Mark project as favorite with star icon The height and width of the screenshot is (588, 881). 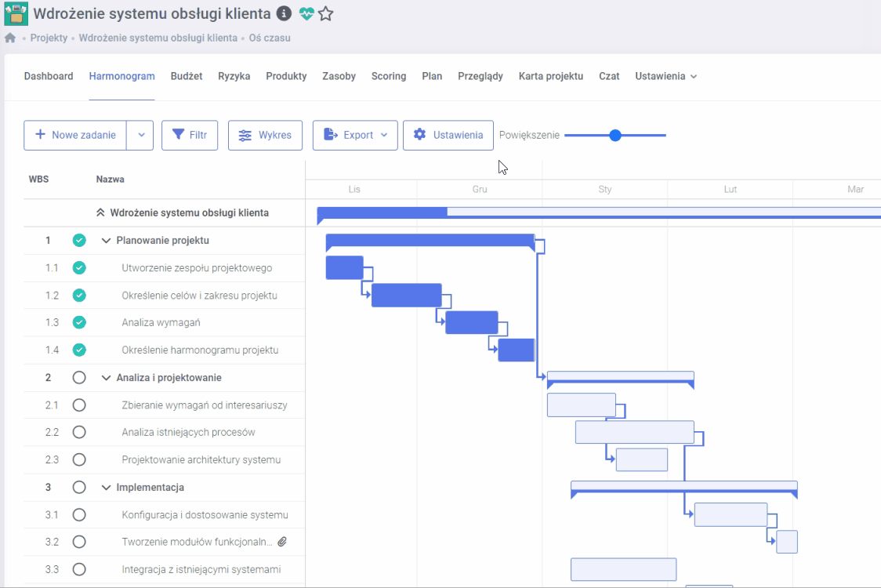click(x=326, y=14)
